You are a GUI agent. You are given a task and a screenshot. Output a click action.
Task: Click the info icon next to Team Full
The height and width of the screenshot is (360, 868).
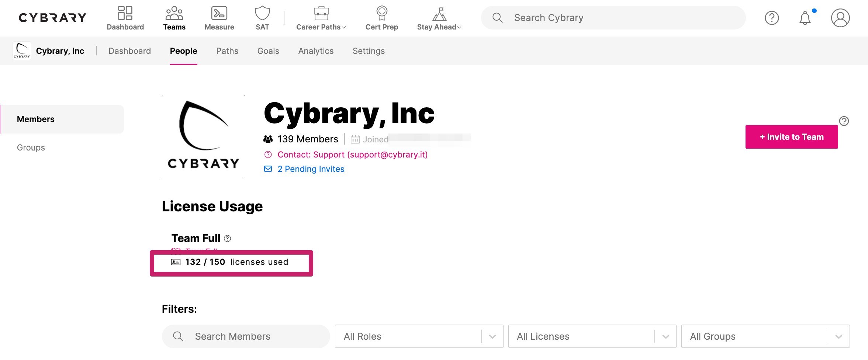point(228,239)
